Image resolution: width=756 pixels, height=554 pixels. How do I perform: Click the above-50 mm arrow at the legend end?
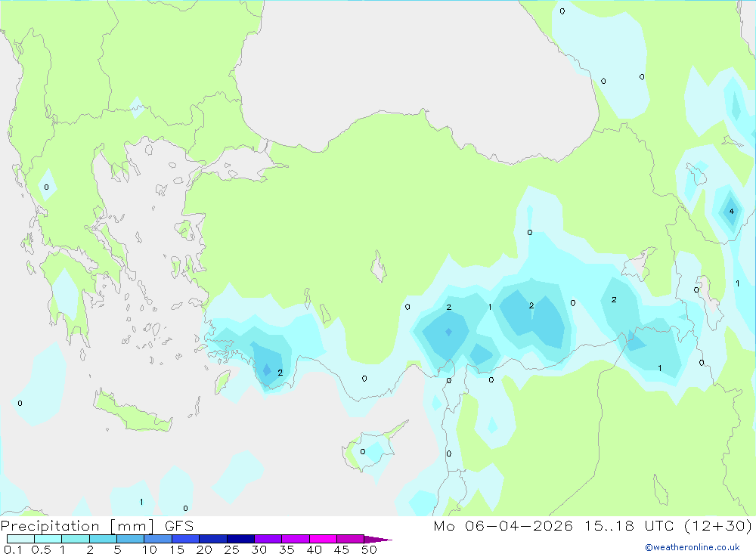pos(378,540)
